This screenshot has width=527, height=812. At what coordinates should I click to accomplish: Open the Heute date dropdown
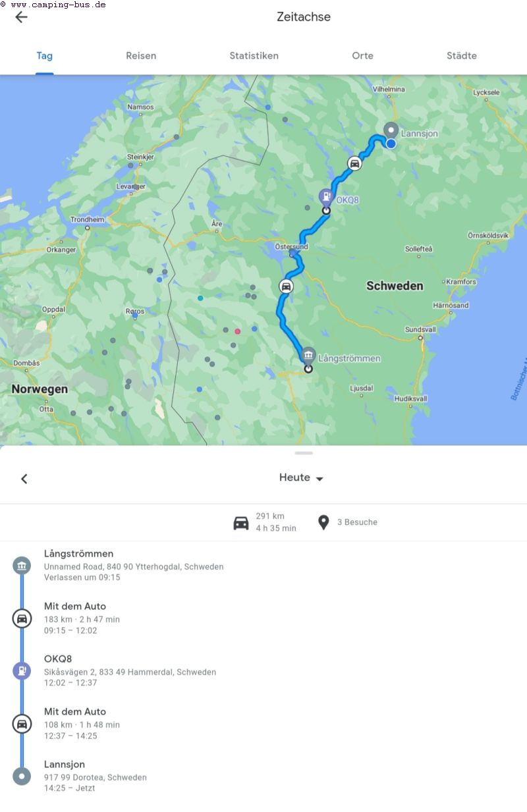pyautogui.click(x=302, y=478)
